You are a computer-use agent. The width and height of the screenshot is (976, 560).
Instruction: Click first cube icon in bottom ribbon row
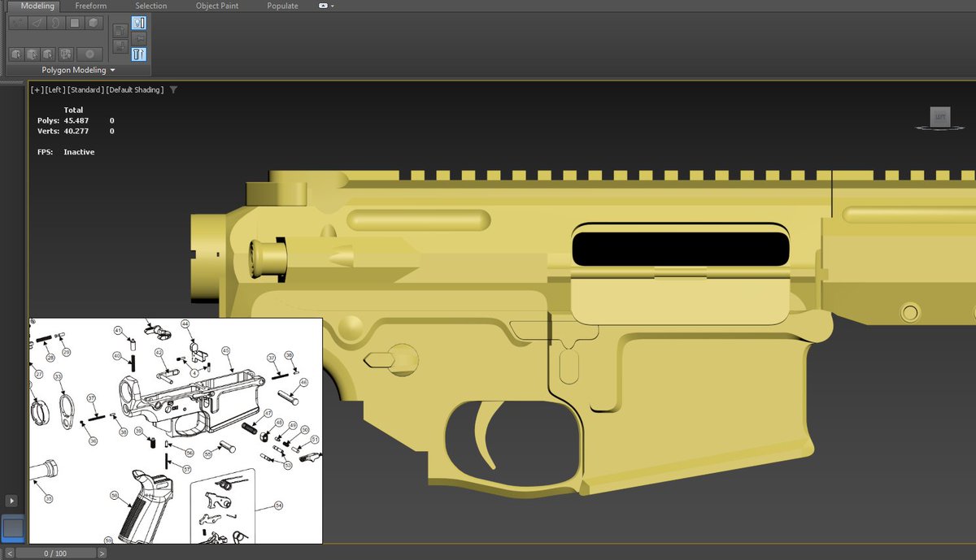click(x=16, y=54)
